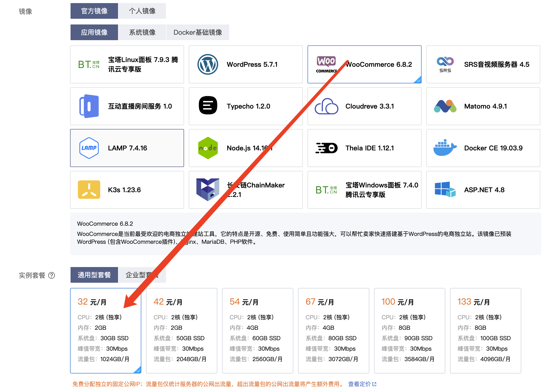Image resolution: width=560 pixels, height=392 pixels.
Task: Open help icon beside 实例套餐
Action: (x=52, y=275)
